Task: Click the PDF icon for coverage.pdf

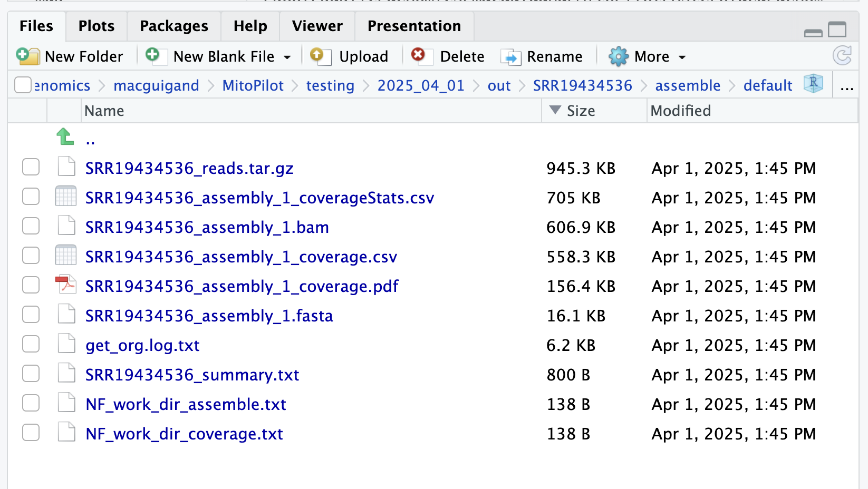Action: tap(66, 286)
